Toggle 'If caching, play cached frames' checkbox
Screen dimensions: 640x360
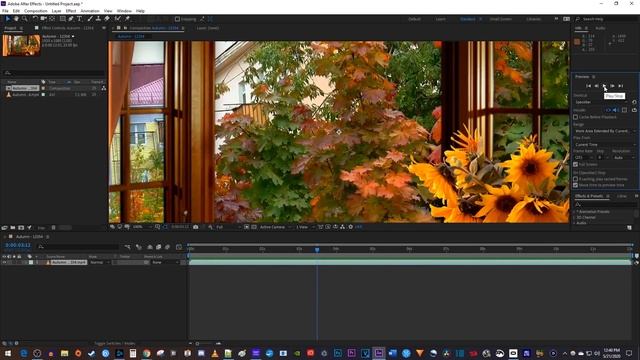coord(576,179)
